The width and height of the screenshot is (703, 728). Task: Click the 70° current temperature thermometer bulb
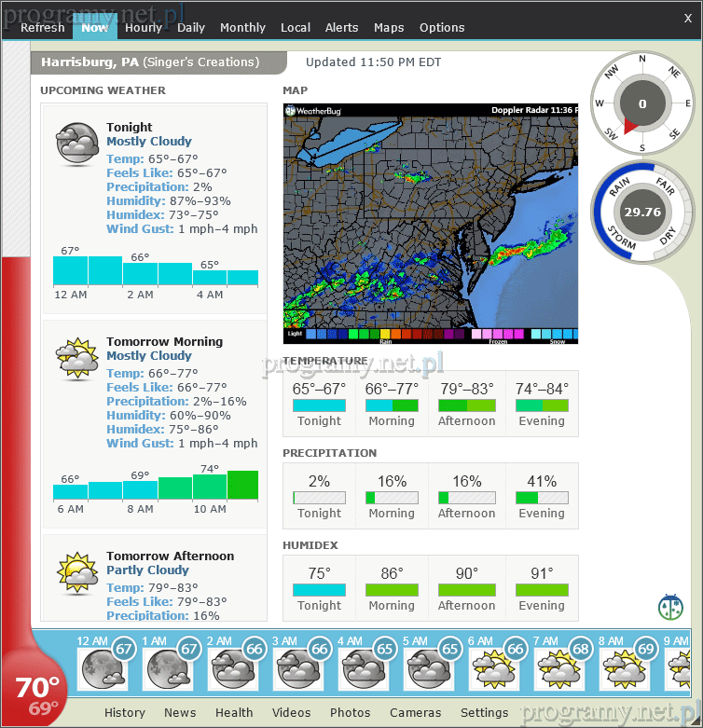click(37, 694)
